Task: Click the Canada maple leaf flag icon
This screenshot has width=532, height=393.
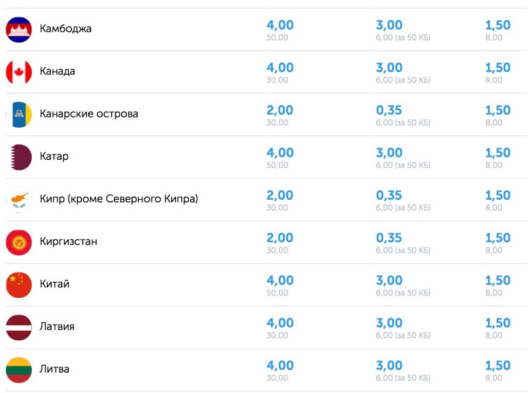Action: click(x=19, y=72)
